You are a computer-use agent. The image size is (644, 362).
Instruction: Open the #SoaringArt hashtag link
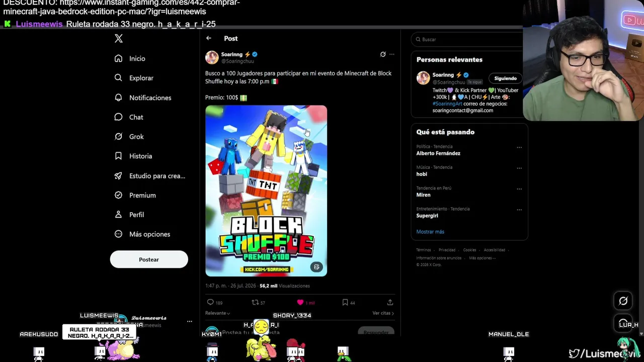point(447,104)
